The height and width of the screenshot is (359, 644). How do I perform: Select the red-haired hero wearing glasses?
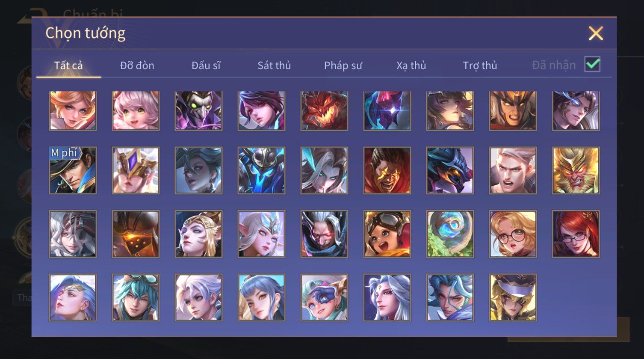pos(576,234)
